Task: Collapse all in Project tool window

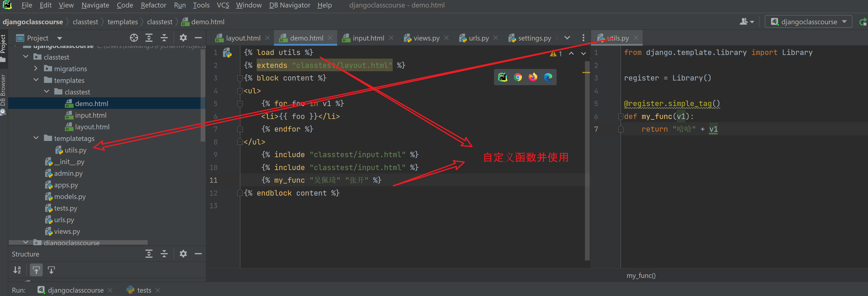Action: pos(164,38)
